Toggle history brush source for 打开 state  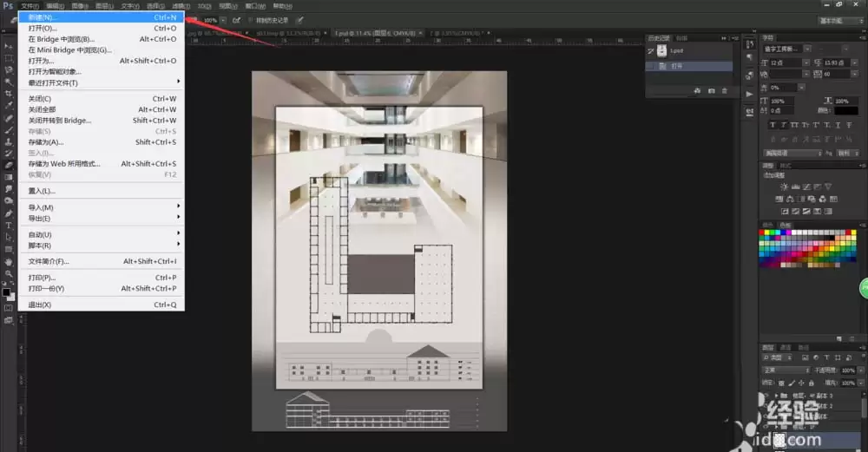click(651, 66)
